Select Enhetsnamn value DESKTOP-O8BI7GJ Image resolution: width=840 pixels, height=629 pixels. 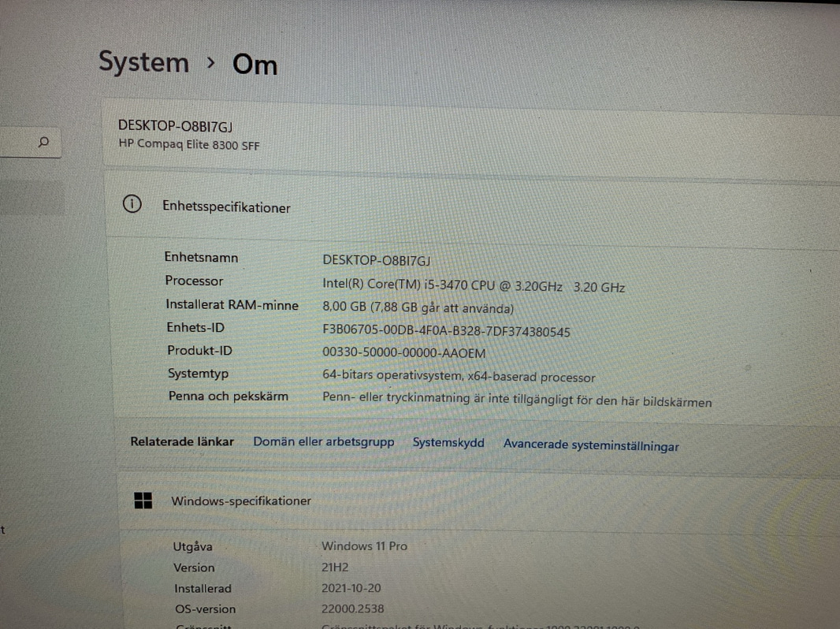click(x=376, y=260)
